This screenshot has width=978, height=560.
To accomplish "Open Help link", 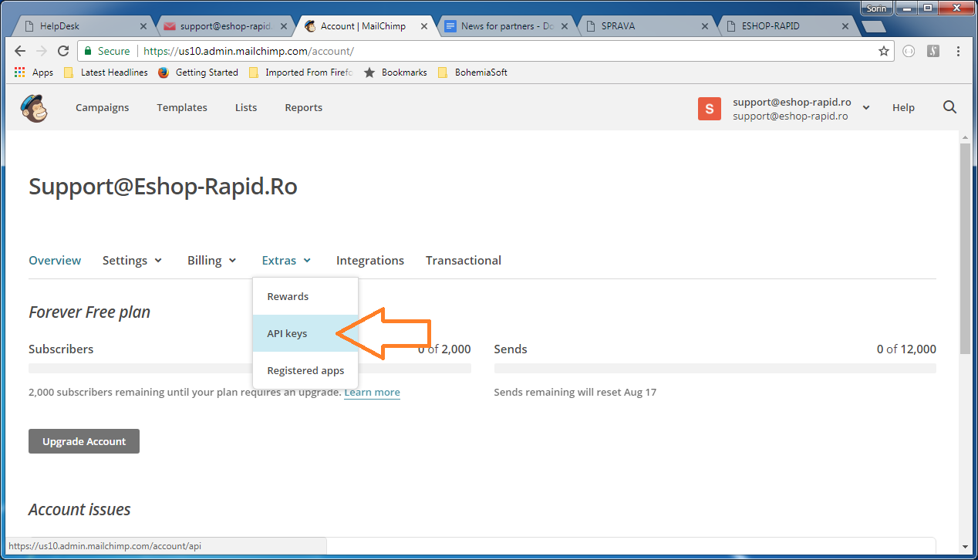I will 903,108.
